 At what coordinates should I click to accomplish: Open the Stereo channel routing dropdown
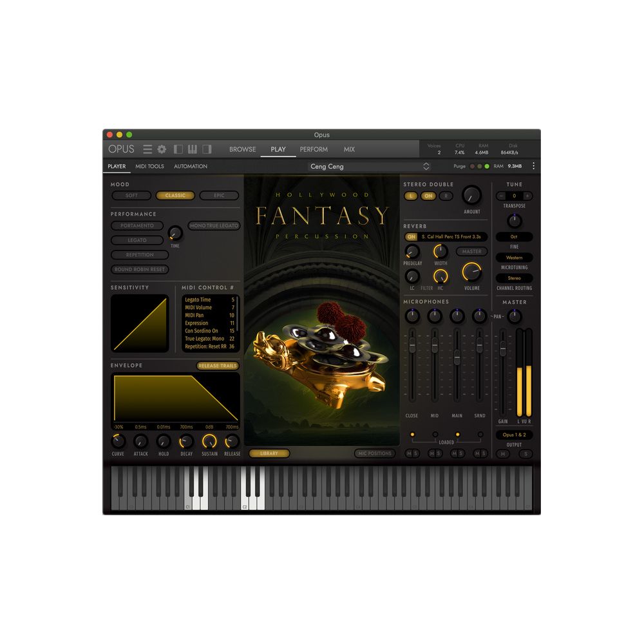coord(515,278)
